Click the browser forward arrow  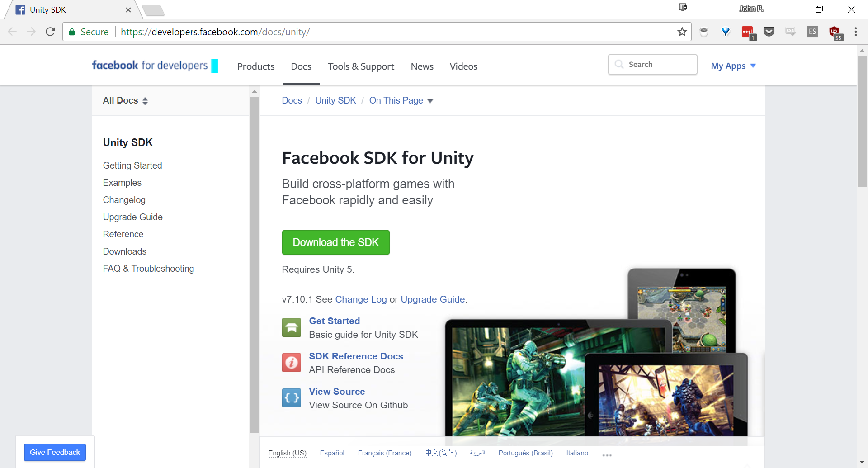[x=31, y=32]
